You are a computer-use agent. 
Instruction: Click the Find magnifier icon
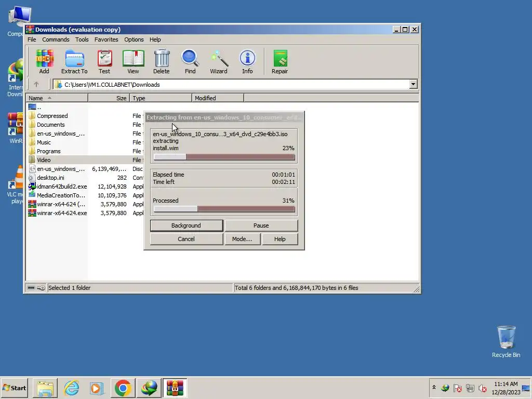pyautogui.click(x=190, y=62)
